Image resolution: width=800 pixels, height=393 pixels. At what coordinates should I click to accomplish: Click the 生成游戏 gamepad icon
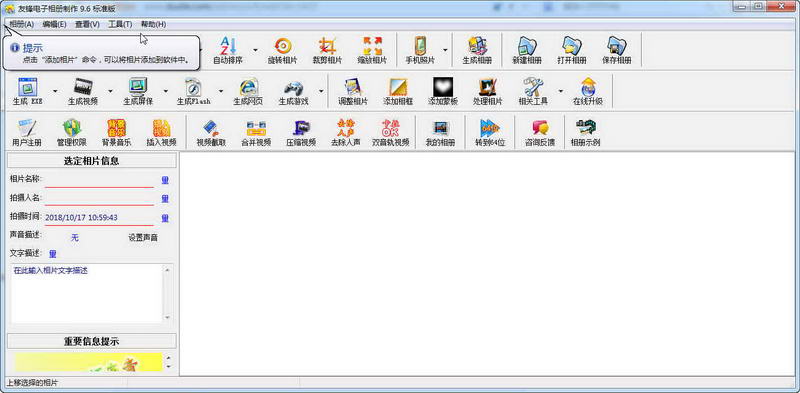tap(293, 92)
